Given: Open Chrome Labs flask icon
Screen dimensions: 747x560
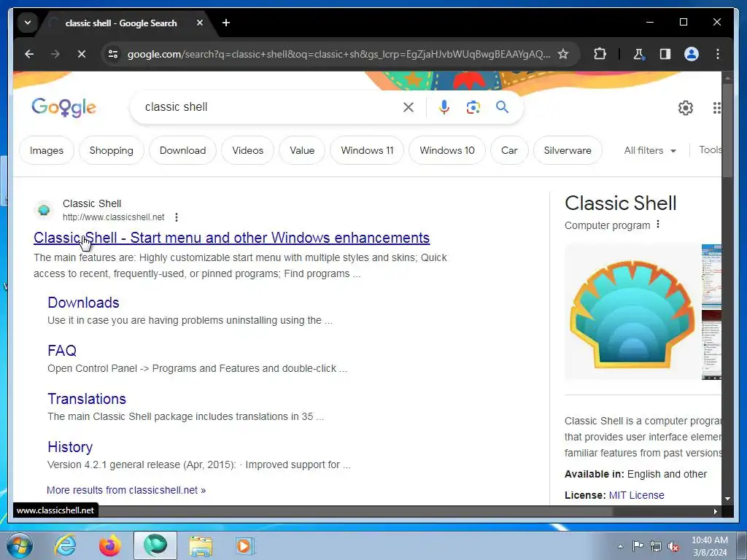Looking at the screenshot, I should [639, 54].
